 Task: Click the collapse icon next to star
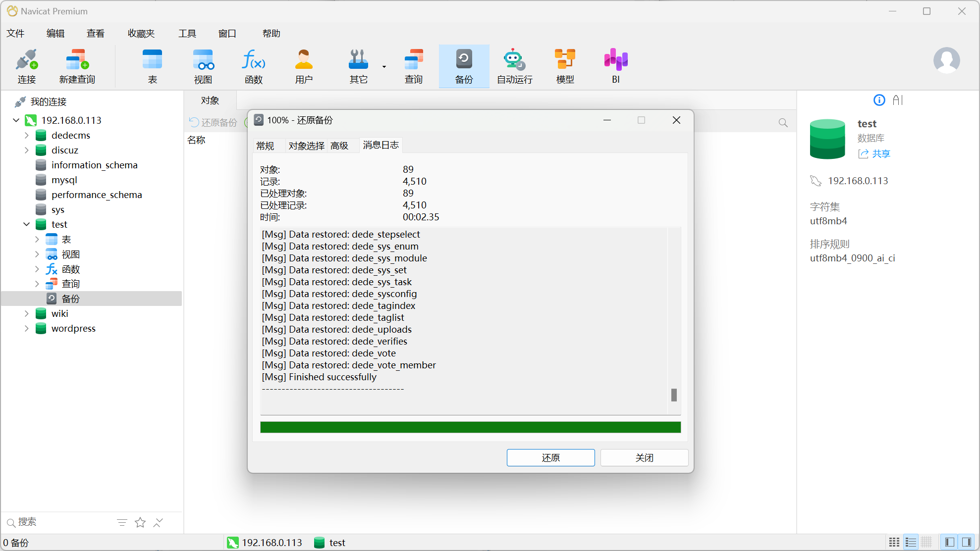[158, 522]
